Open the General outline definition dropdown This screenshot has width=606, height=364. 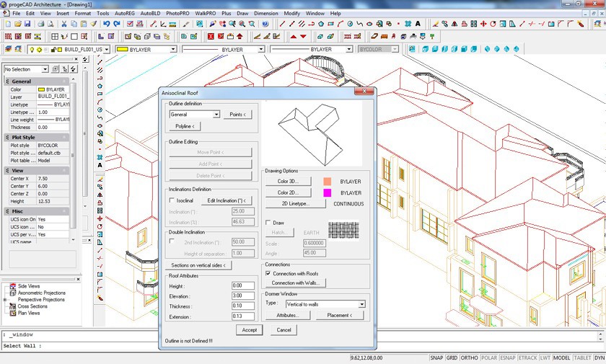click(216, 115)
